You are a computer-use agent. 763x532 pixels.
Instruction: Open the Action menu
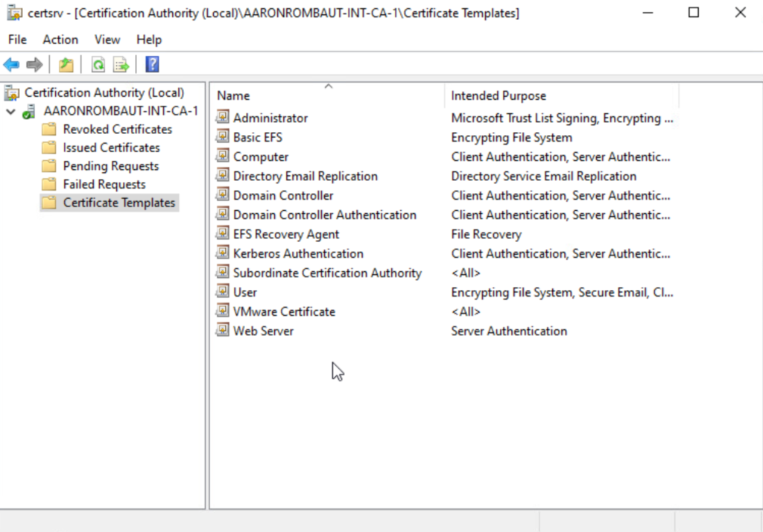pyautogui.click(x=60, y=39)
